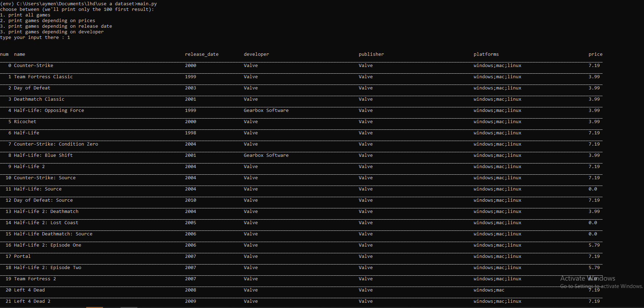Select 'Half-Life: Opposing Force' game name

coord(49,111)
